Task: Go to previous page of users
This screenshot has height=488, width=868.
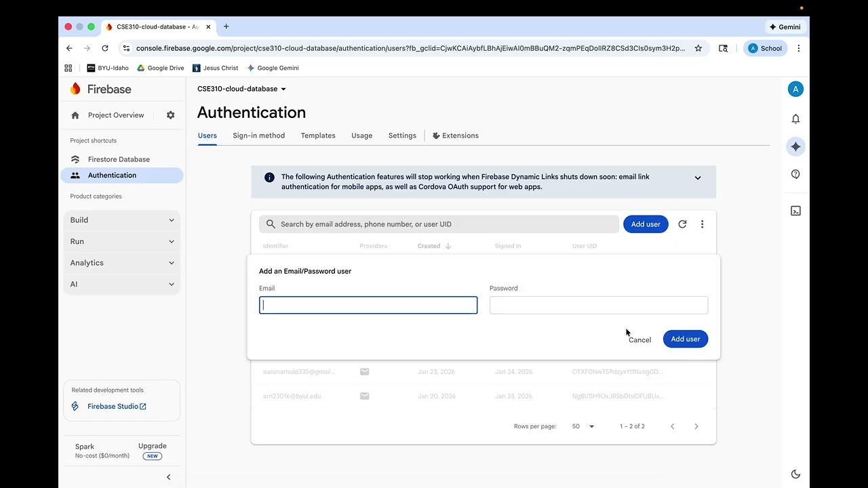Action: 672,426
